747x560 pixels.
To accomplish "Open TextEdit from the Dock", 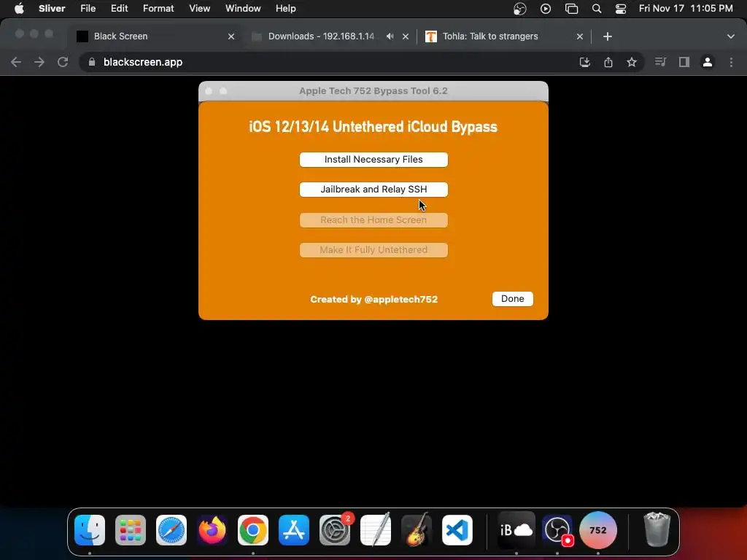I will click(x=376, y=530).
